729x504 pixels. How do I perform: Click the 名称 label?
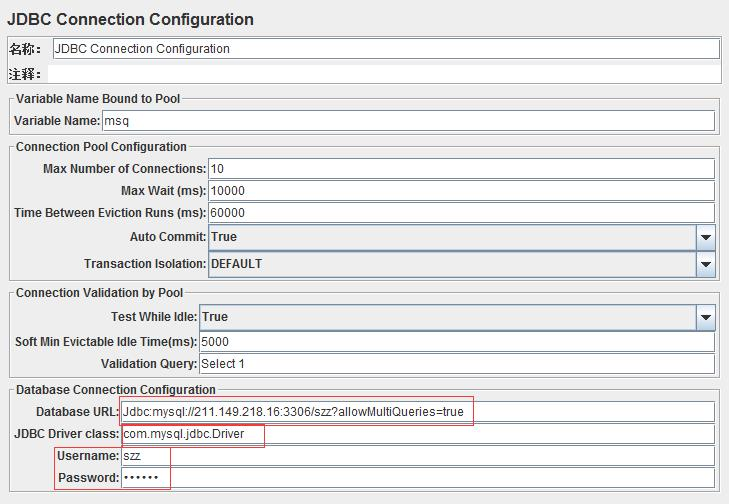point(25,49)
